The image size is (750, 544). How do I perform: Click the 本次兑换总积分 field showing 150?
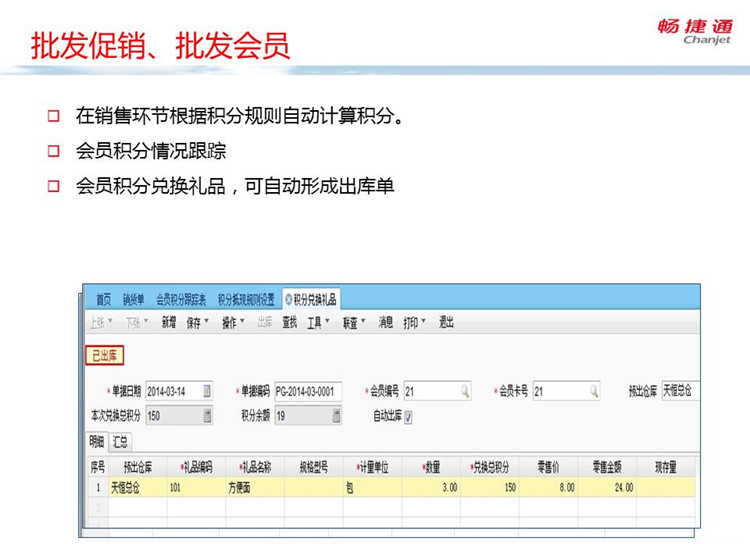(179, 415)
